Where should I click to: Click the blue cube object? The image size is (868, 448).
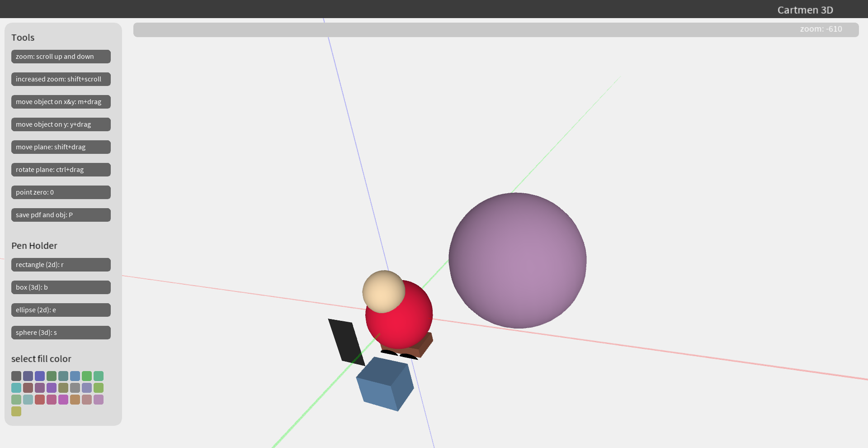[x=384, y=385]
